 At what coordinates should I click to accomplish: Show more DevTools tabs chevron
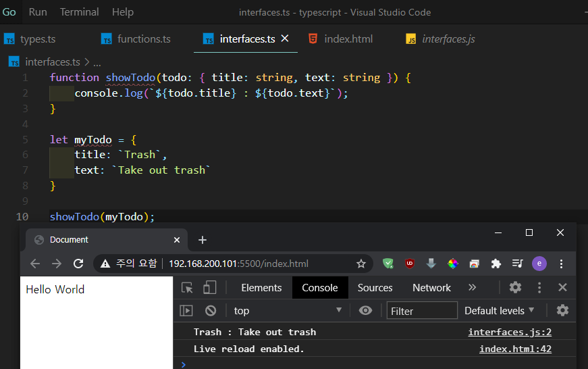[472, 287]
